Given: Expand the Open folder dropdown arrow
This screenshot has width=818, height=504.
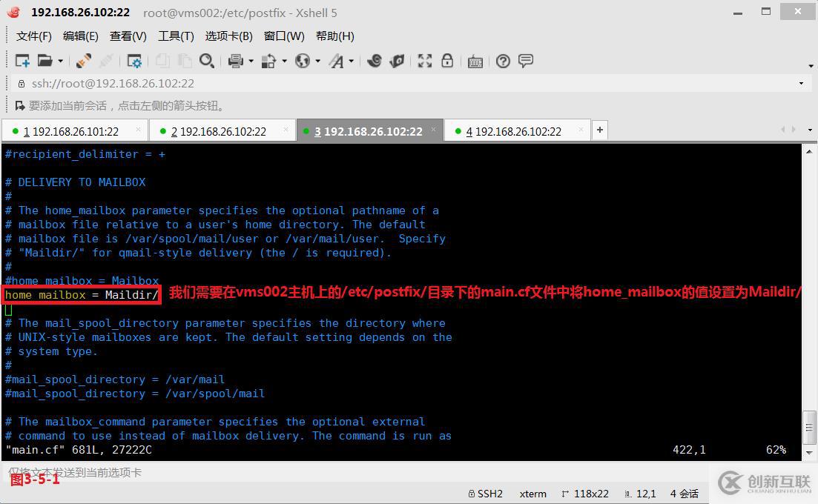Looking at the screenshot, I should [61, 62].
